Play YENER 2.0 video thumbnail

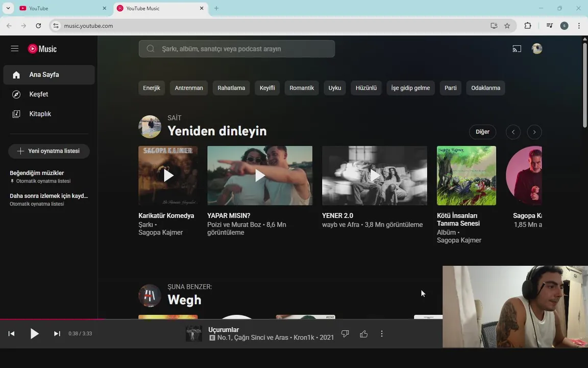point(375,175)
